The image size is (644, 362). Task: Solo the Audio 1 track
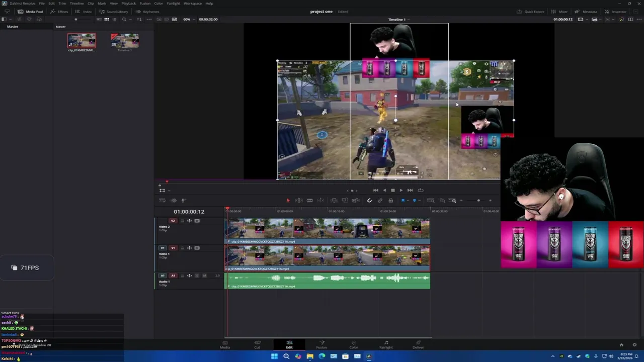pyautogui.click(x=197, y=276)
